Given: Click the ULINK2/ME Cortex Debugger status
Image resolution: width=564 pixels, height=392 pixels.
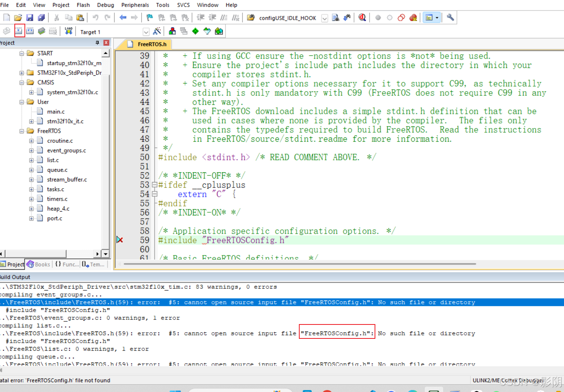Looking at the screenshot, I should click(508, 380).
